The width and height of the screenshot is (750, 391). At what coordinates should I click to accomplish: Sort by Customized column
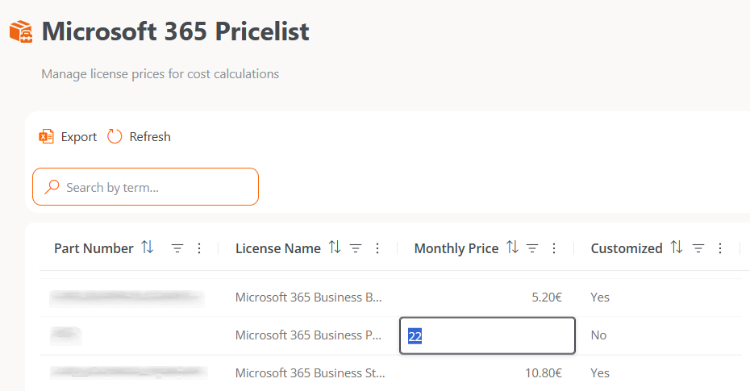coord(676,247)
